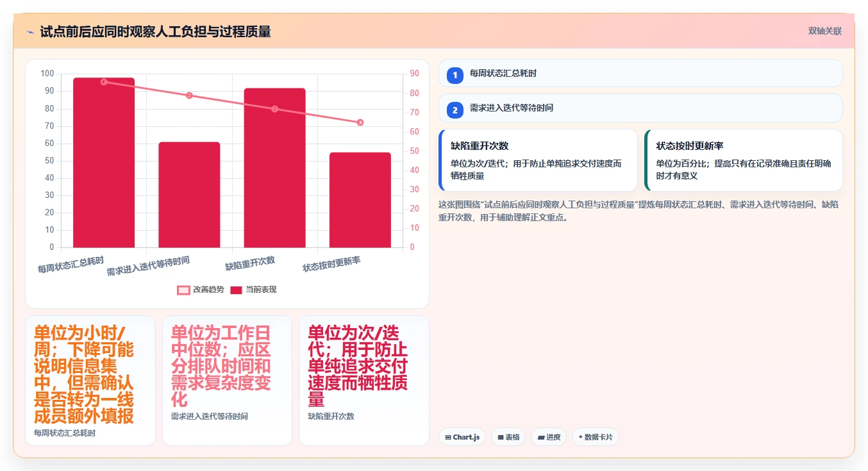The image size is (868, 471).
Task: Click the caption 需求进入迭代等待时间 under the pink stat
Action: point(210,417)
